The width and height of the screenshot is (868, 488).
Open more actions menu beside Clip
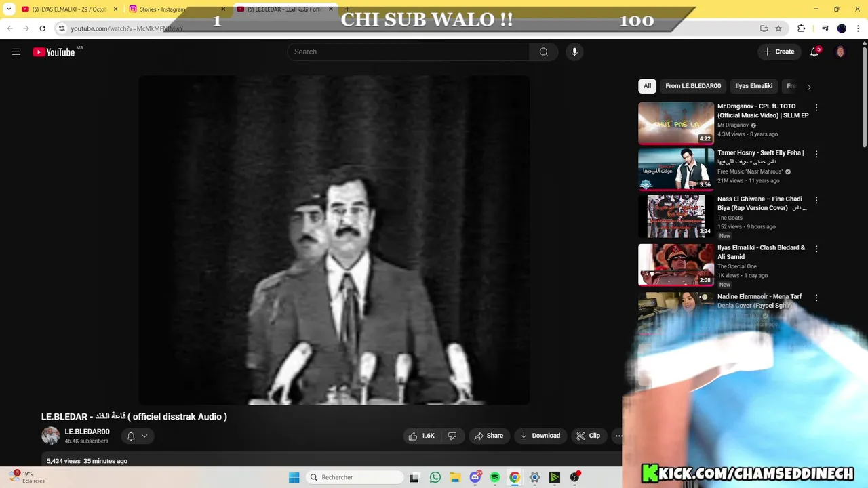pos(618,436)
